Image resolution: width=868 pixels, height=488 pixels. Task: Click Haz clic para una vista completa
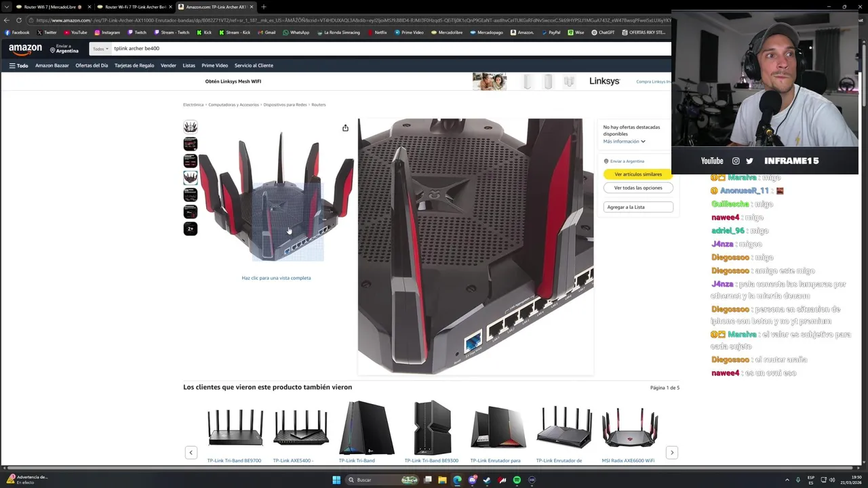(x=276, y=278)
